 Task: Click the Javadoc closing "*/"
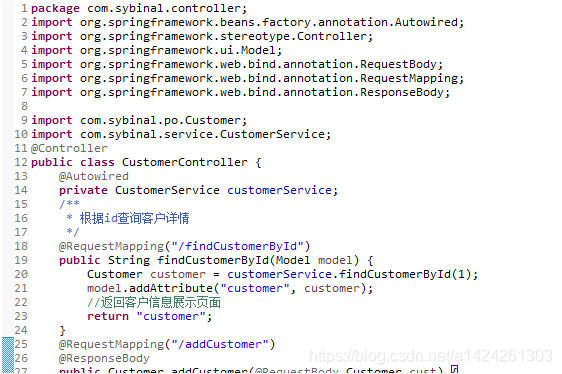[x=73, y=232]
